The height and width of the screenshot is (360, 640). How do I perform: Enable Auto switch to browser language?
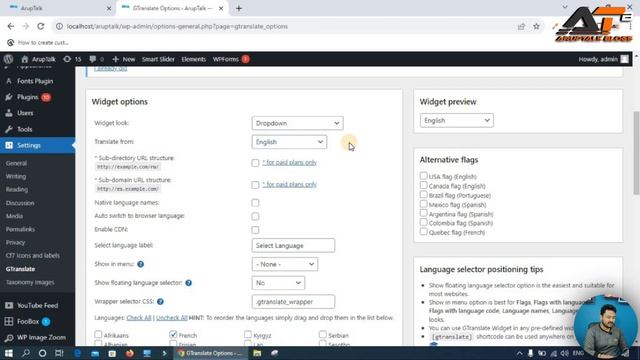255,216
